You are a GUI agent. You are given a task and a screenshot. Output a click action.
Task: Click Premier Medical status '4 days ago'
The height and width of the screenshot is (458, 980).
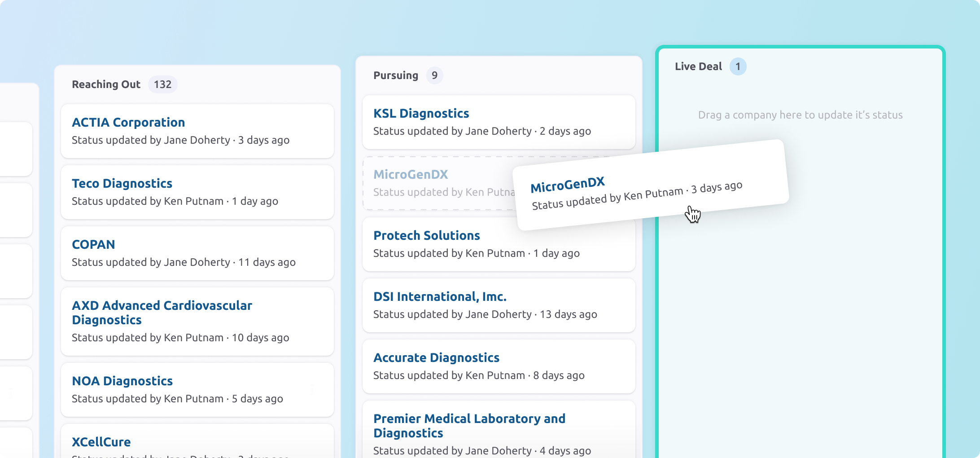pos(565,451)
